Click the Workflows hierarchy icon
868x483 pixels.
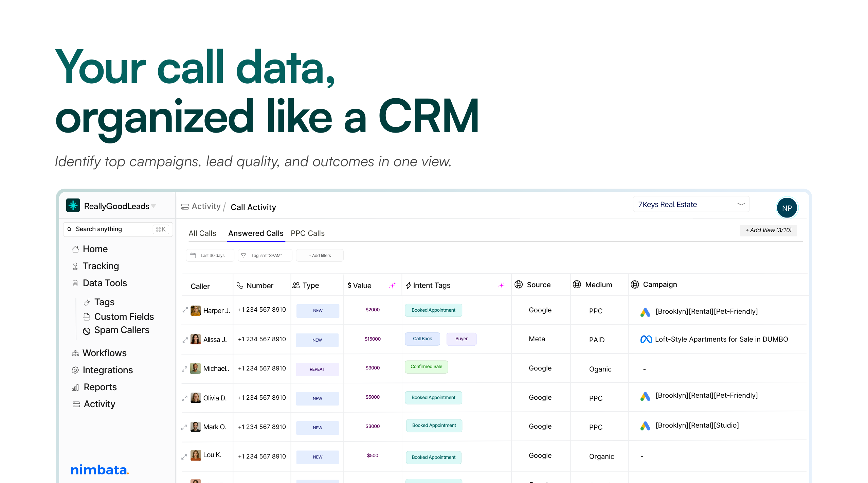tap(75, 353)
